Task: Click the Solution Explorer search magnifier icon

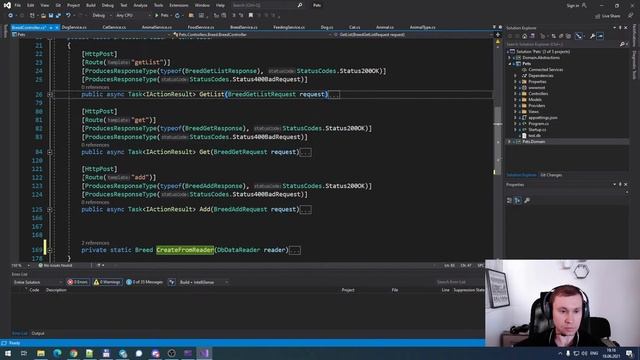Action: (x=622, y=44)
